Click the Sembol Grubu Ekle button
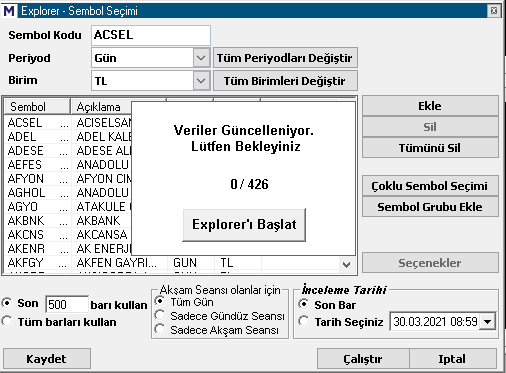 [430, 207]
